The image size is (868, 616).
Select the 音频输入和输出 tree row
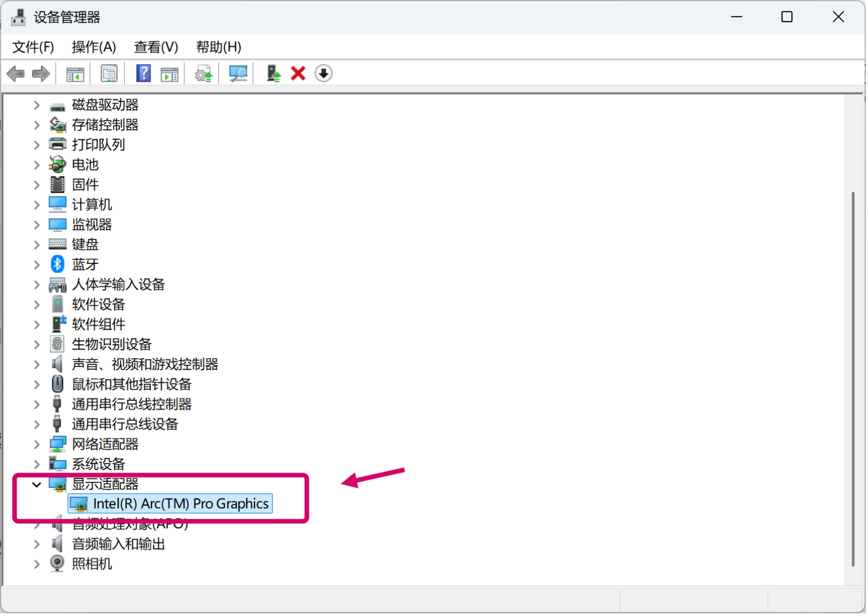coord(118,545)
